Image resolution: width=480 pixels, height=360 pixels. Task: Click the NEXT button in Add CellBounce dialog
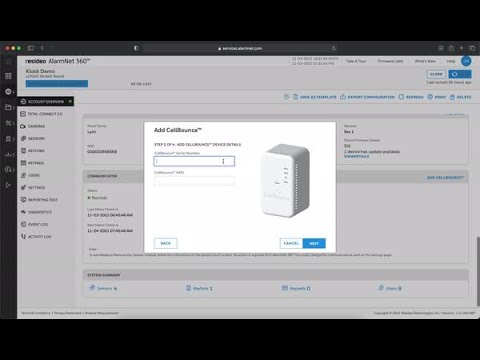(x=314, y=243)
